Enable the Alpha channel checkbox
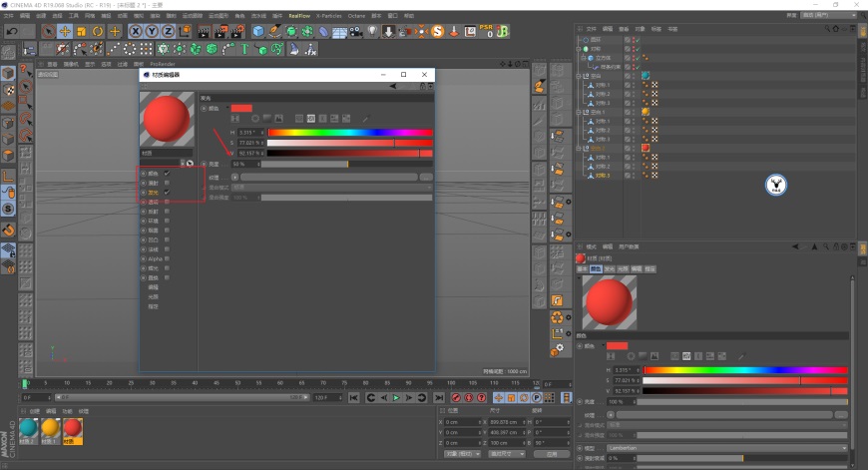Screen dimensions: 868x470 (x=167, y=258)
